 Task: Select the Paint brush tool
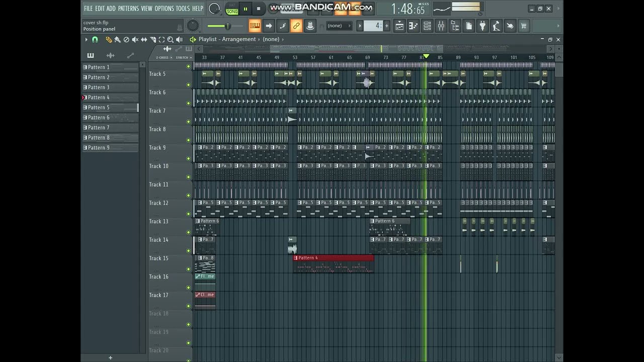[x=117, y=39]
